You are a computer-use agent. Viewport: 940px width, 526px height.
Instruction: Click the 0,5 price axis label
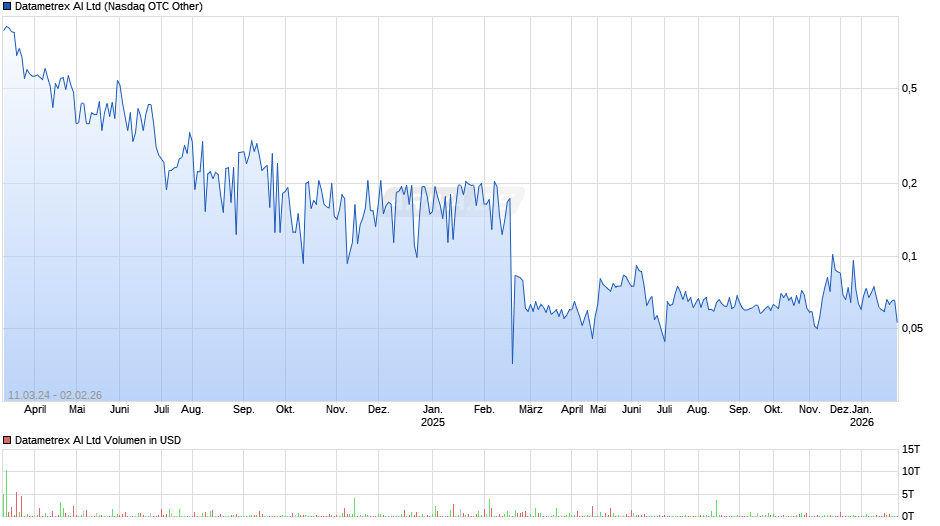tap(909, 89)
